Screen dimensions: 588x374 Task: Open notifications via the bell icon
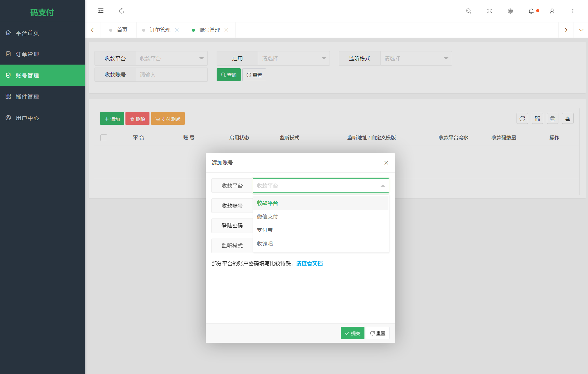point(531,11)
